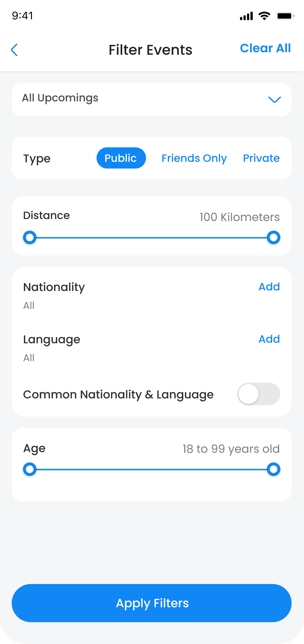Tap the back arrow icon
304x644 pixels.
15,50
